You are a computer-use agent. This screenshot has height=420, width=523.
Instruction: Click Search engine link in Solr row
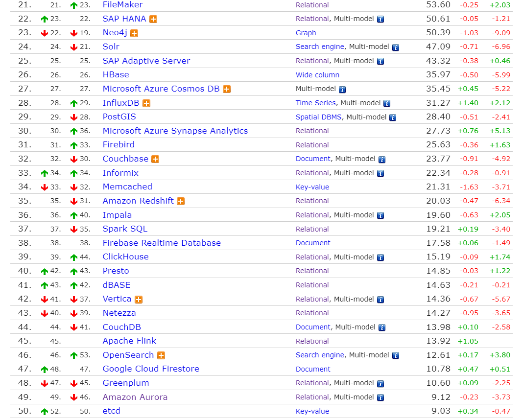(320, 47)
